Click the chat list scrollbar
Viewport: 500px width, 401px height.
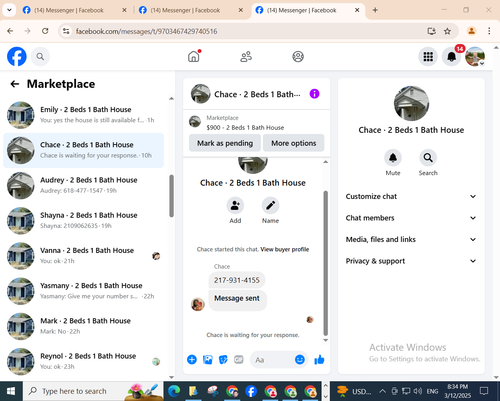pyautogui.click(x=171, y=196)
